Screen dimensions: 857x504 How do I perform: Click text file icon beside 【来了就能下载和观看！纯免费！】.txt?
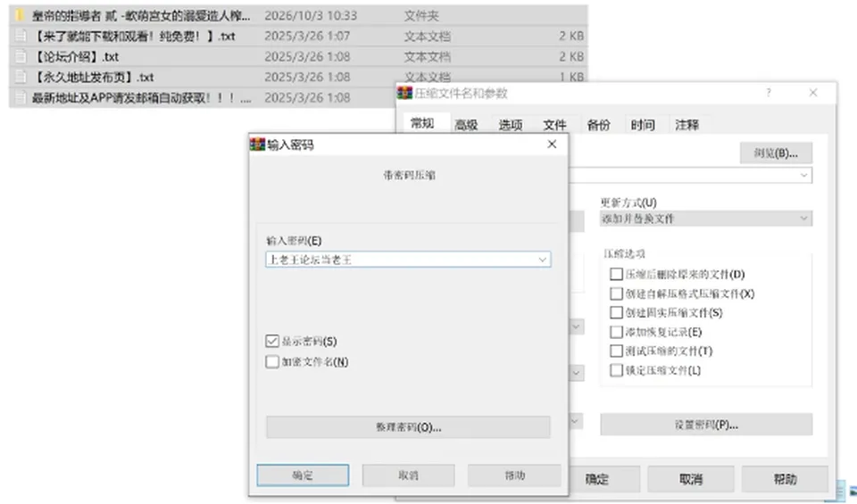(x=21, y=36)
